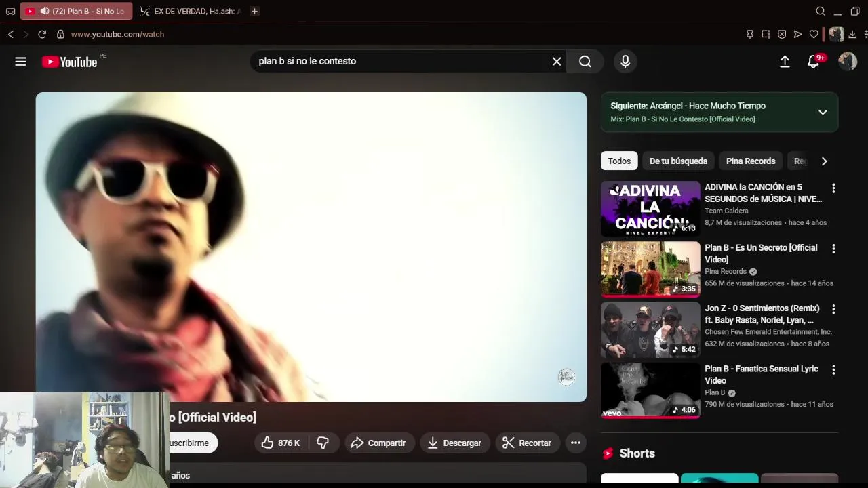Open options for Es Un Secreto video
868x488 pixels.
pos(833,249)
